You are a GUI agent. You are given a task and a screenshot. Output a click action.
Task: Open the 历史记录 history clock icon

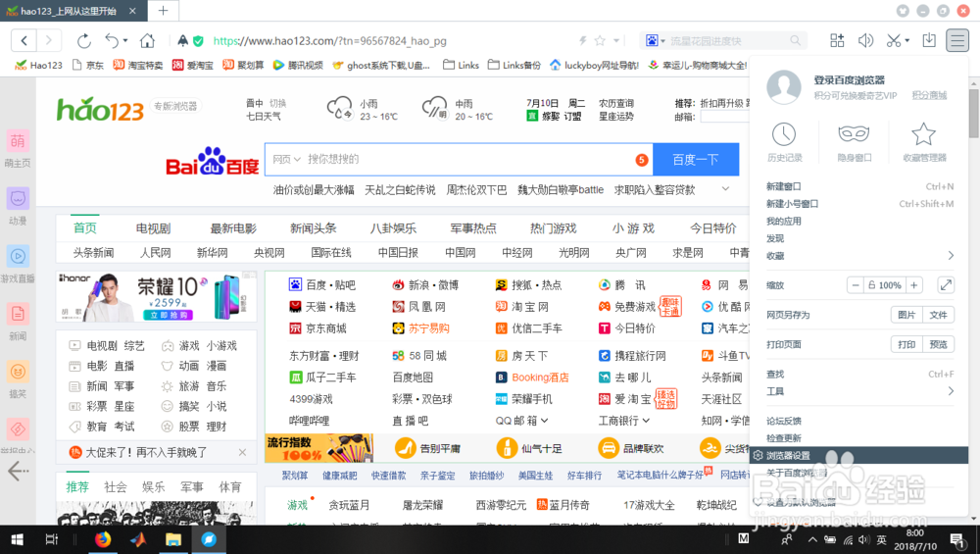(x=784, y=133)
